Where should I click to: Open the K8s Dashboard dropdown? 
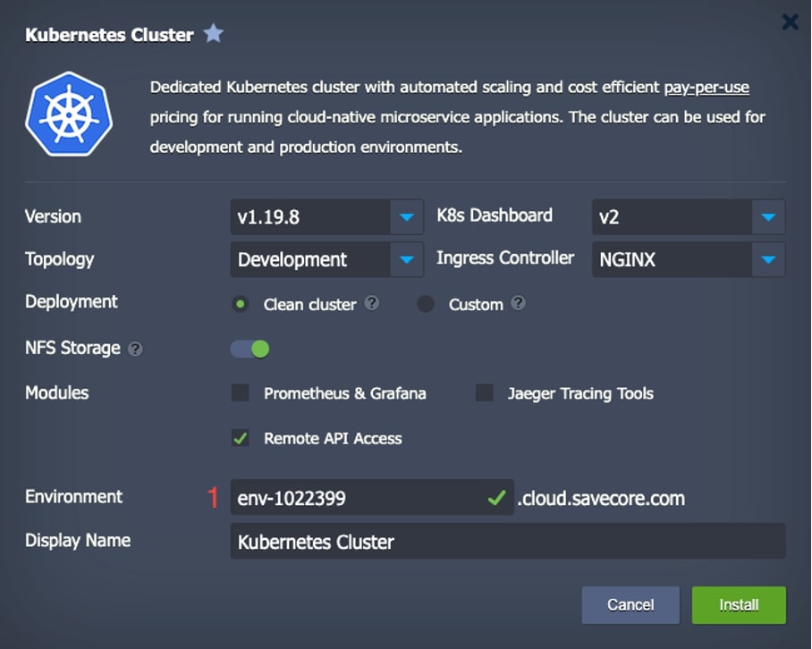click(767, 216)
